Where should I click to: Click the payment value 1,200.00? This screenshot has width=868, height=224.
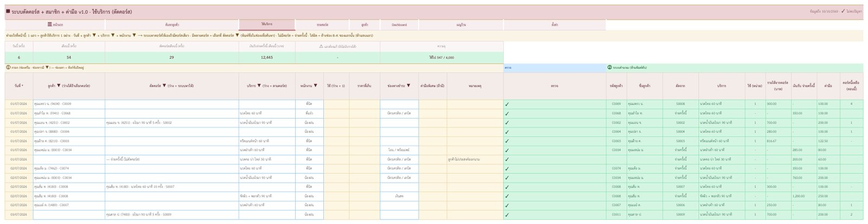(x=799, y=196)
